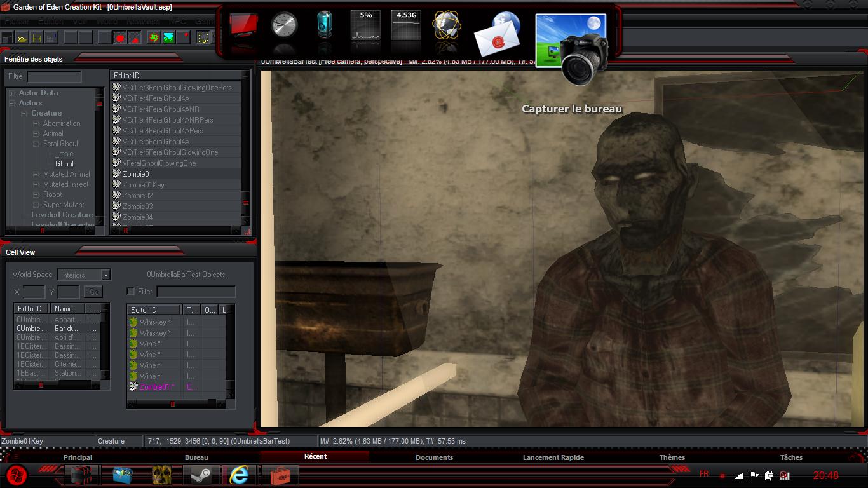This screenshot has width=868, height=488.
Task: Enable the Filter checkbox in Cell View
Action: [131, 292]
